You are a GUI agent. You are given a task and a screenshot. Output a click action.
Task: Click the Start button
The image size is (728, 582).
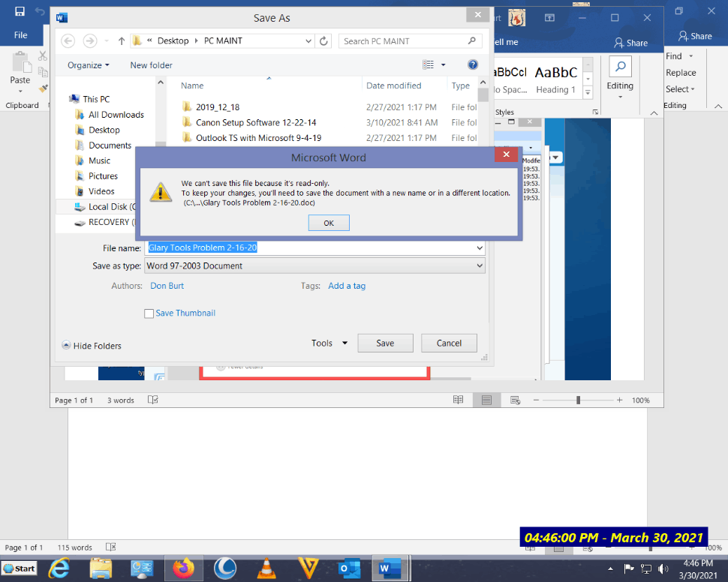[19, 568]
